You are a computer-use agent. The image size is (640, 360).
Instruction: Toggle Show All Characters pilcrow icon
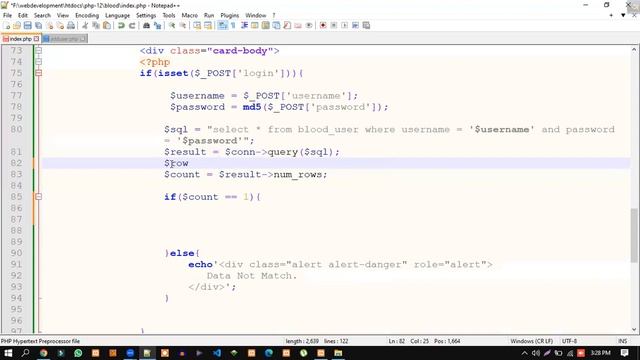[x=233, y=26]
